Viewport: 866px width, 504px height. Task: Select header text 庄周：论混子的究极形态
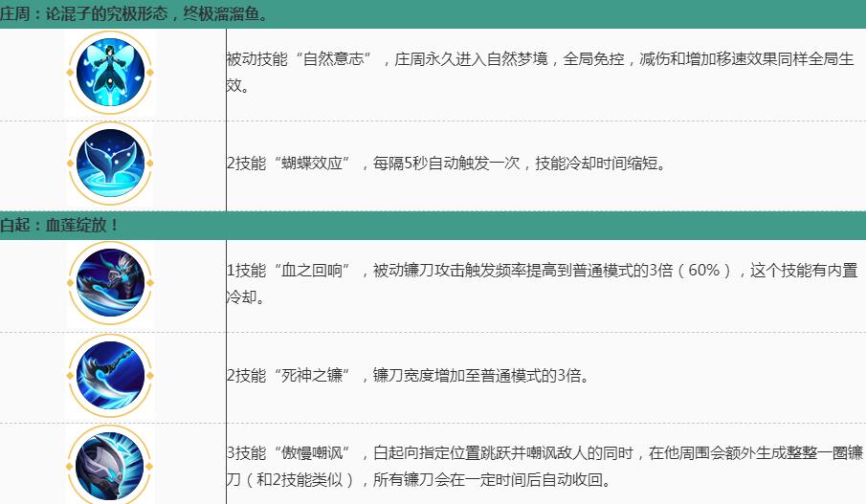coord(83,13)
